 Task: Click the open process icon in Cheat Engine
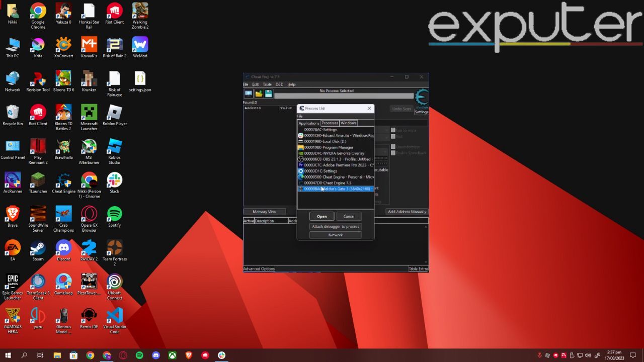click(x=248, y=94)
